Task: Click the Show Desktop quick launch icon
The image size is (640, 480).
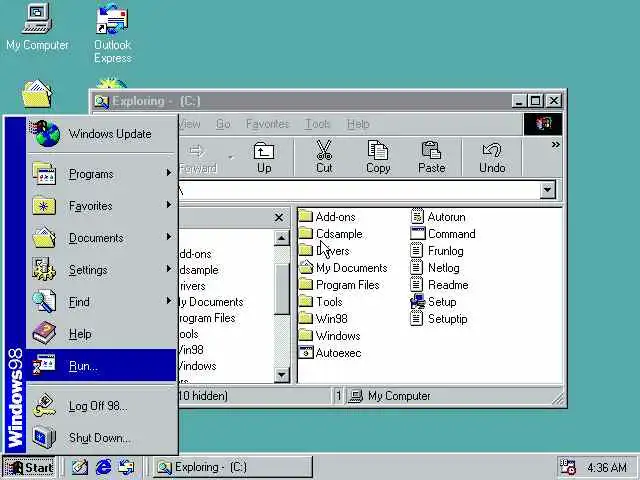Action: coord(80,467)
